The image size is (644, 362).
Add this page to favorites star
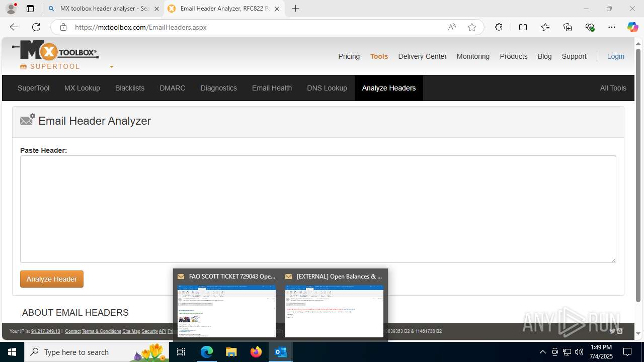(x=472, y=27)
